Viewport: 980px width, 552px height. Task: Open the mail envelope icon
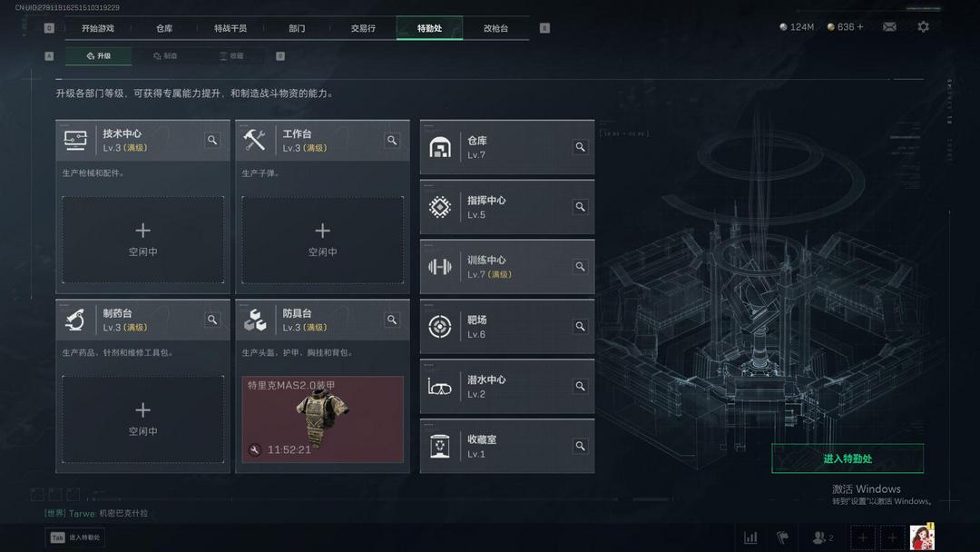pos(888,27)
